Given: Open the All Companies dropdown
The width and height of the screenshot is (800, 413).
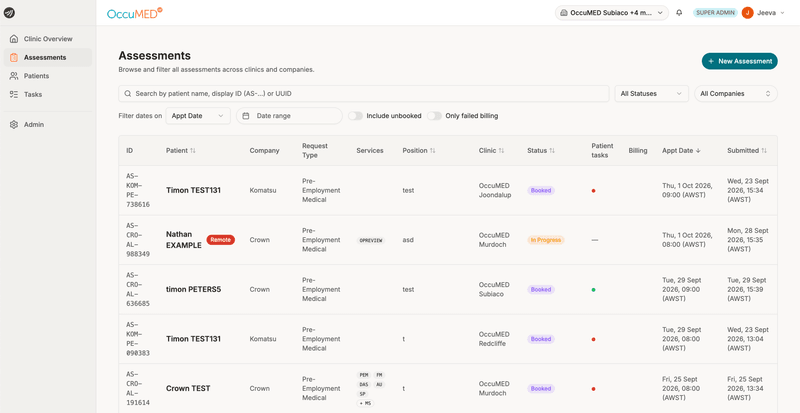Looking at the screenshot, I should [736, 94].
